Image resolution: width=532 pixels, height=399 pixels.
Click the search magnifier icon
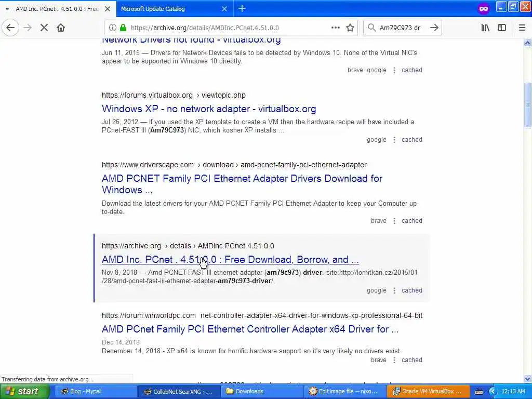372,28
